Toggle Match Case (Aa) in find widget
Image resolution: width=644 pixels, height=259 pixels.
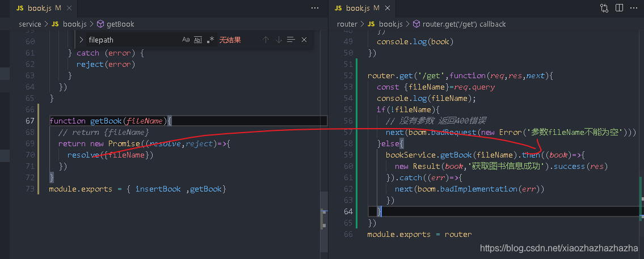tap(186, 40)
